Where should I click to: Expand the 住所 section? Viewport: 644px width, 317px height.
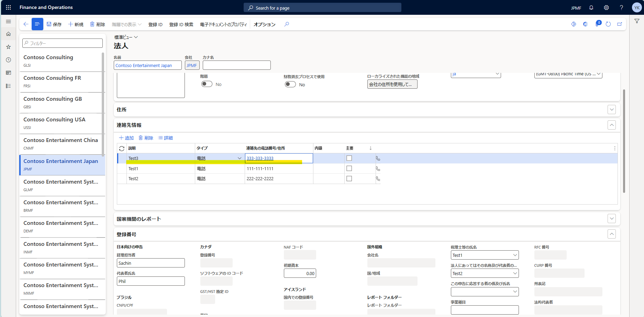(612, 110)
